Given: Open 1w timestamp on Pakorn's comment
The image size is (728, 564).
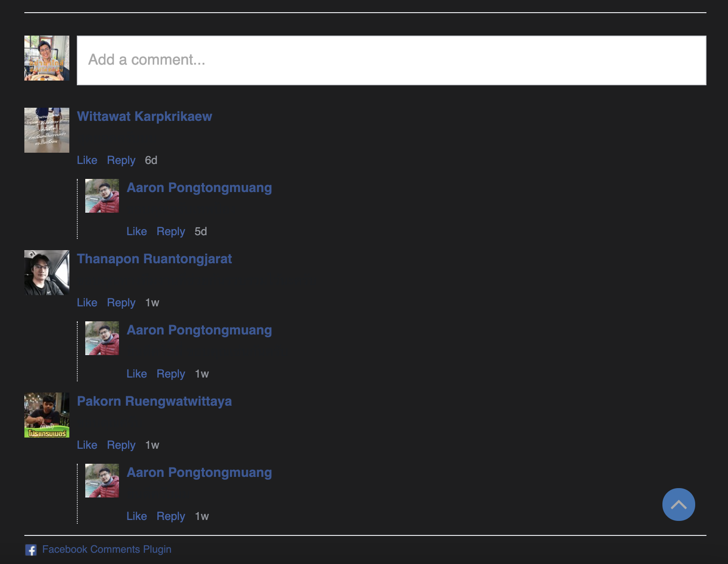Looking at the screenshot, I should (152, 445).
